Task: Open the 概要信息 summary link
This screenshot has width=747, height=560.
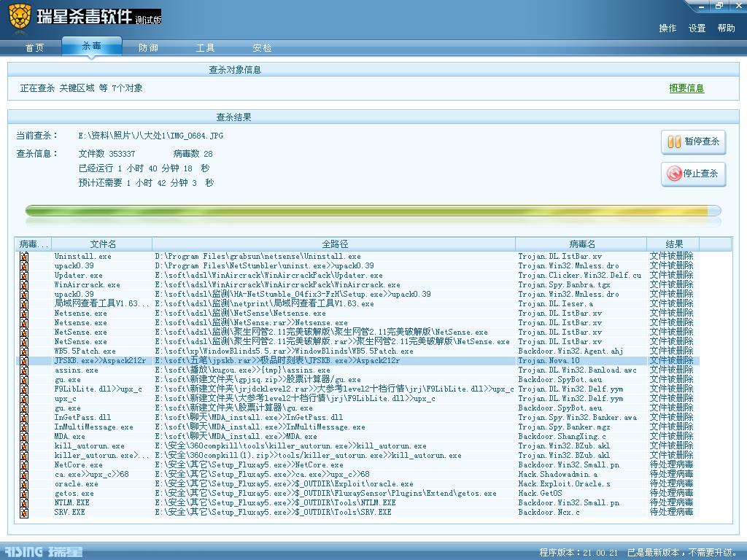Action: pyautogui.click(x=686, y=88)
